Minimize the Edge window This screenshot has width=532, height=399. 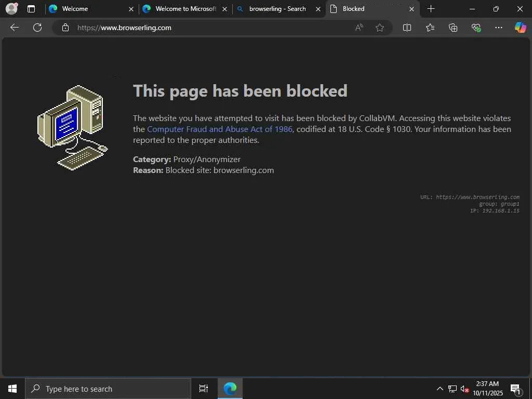[472, 9]
